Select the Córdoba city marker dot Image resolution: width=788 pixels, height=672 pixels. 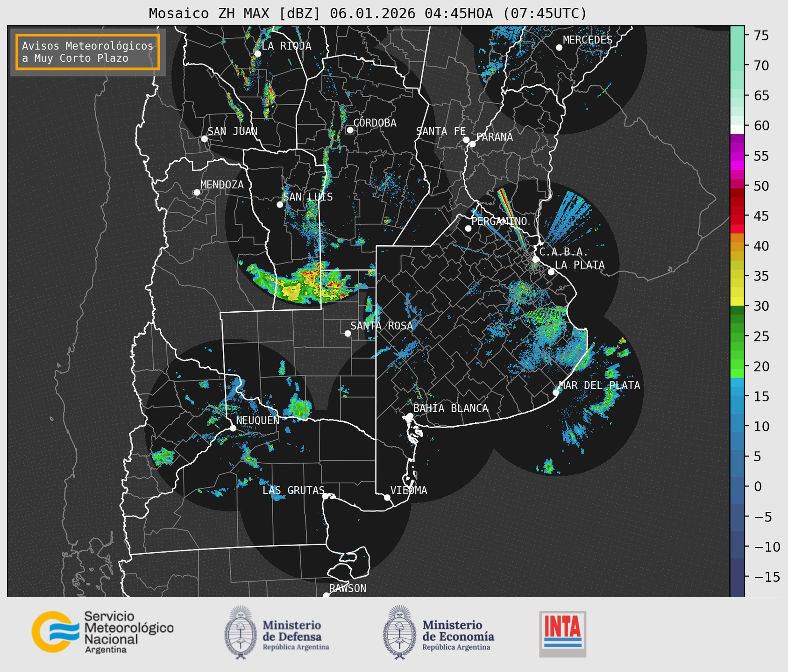point(350,130)
